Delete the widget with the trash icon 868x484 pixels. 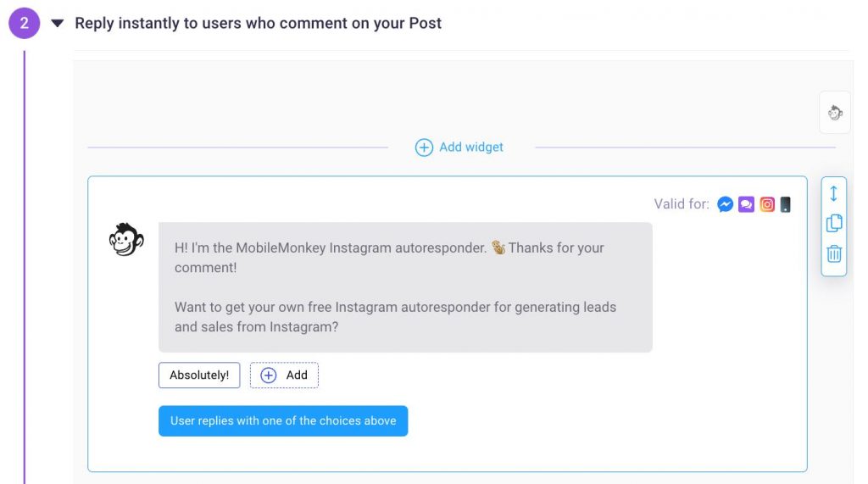tap(834, 253)
